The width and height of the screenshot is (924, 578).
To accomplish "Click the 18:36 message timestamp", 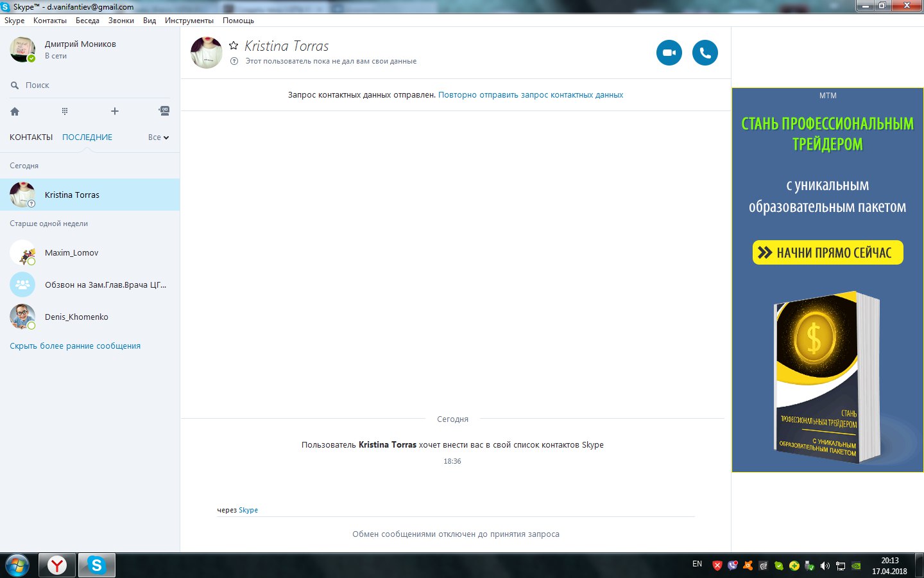I will (452, 461).
